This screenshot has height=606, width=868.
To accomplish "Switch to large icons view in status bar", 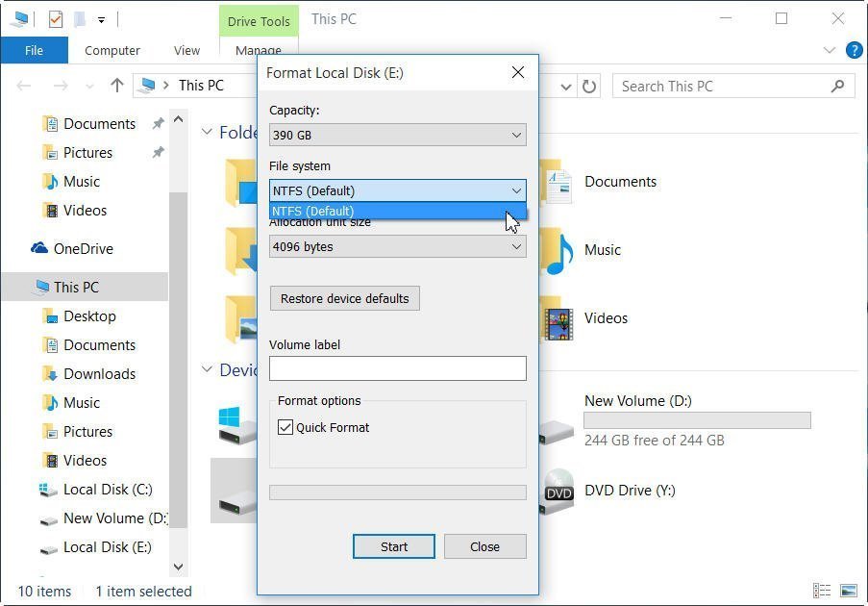I will click(849, 591).
